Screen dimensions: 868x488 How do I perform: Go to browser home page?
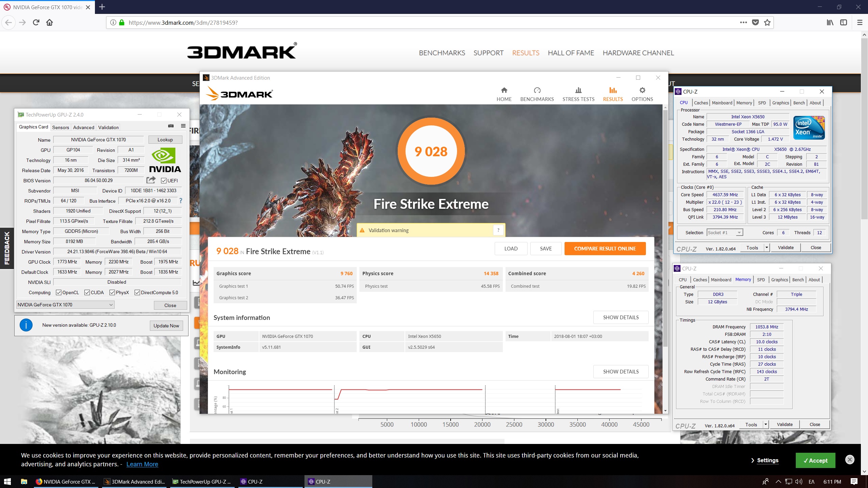coord(50,22)
